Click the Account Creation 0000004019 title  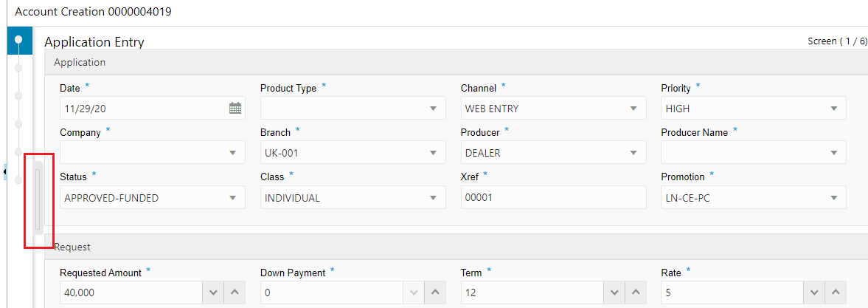tap(93, 12)
